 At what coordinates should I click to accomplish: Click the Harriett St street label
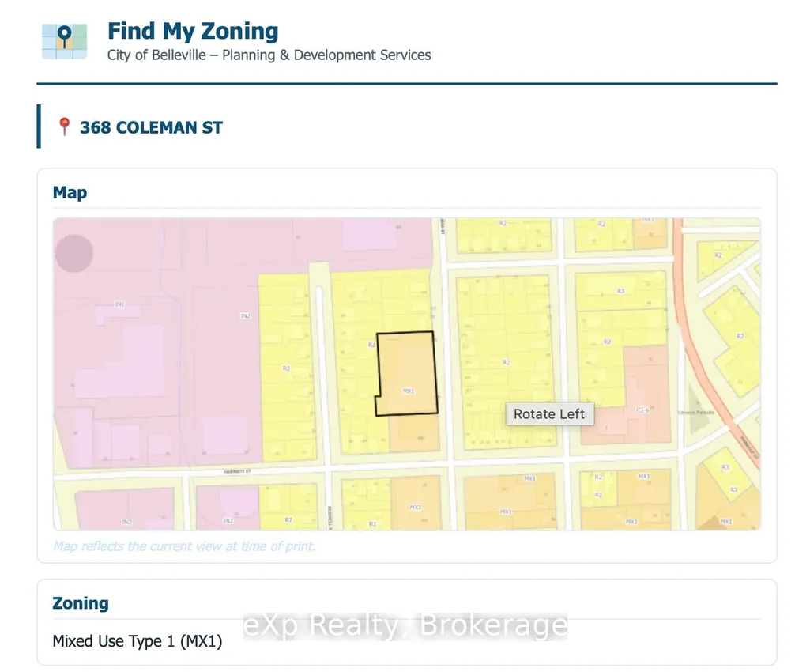(237, 471)
